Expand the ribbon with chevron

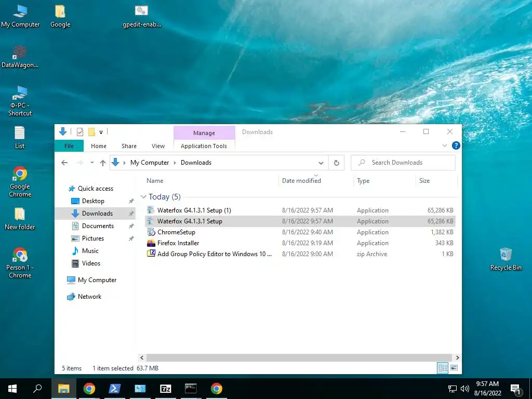coord(445,145)
